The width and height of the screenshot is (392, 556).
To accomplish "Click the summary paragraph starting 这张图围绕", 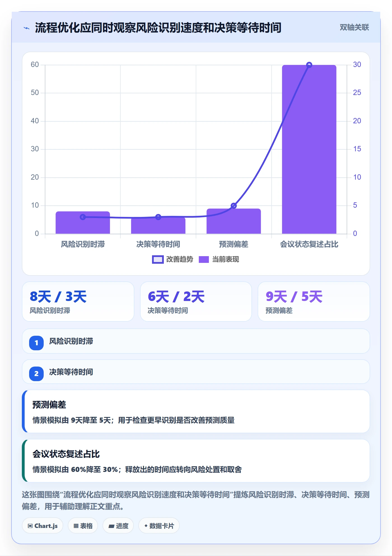I will click(x=196, y=501).
